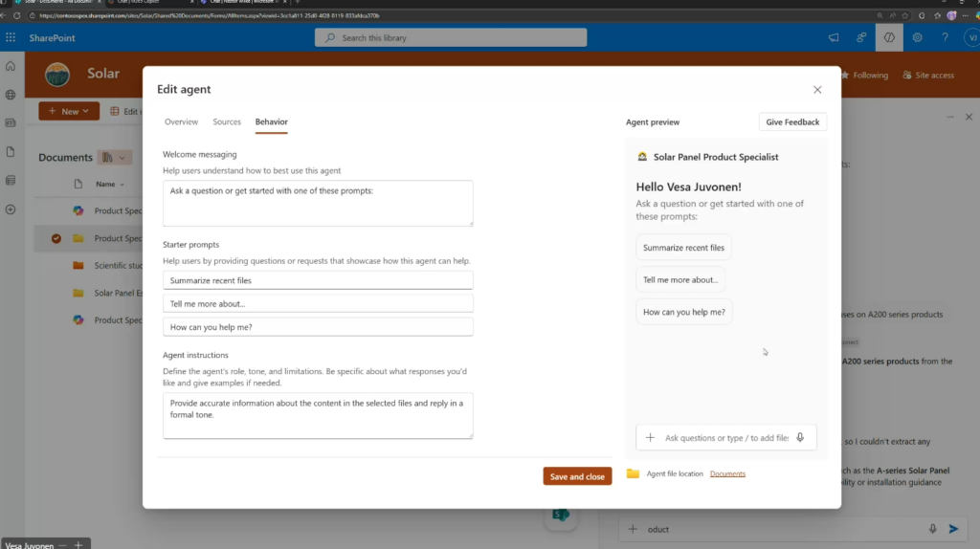Switch to the Sources tab

point(227,121)
